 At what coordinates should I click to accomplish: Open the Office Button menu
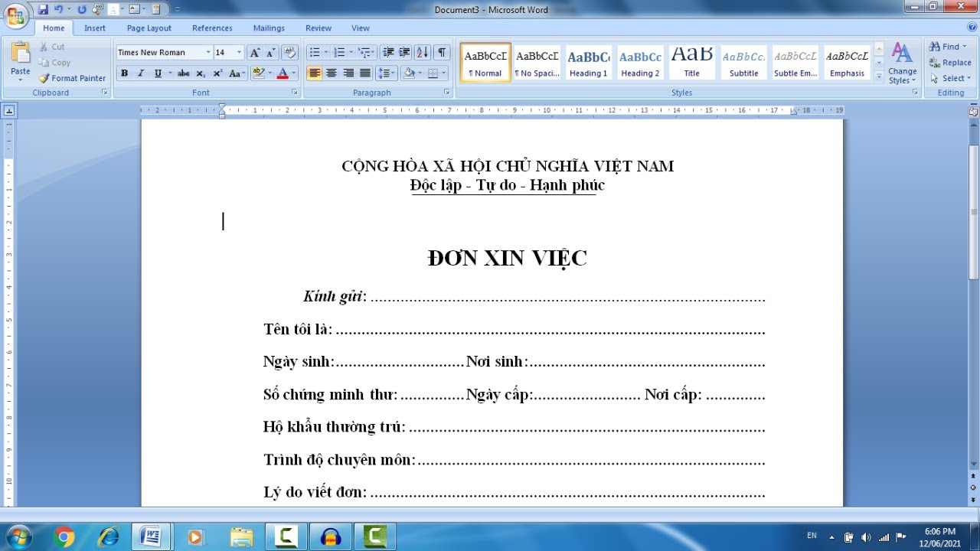coord(15,15)
